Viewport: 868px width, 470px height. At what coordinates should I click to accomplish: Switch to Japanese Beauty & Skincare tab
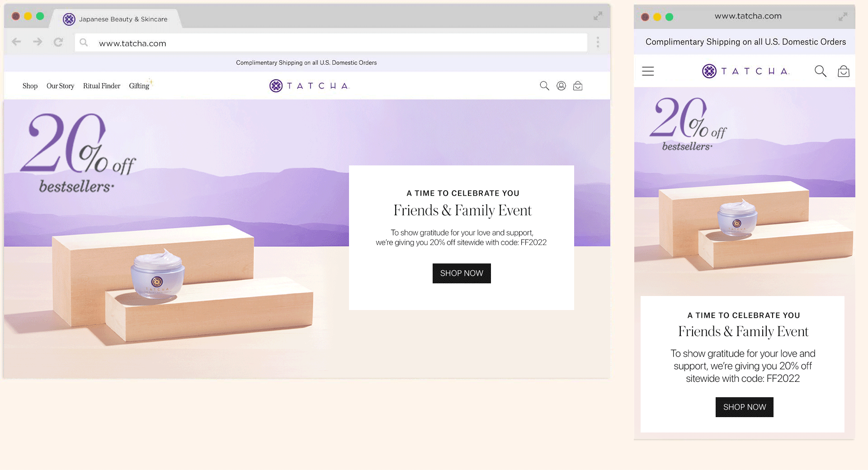pos(118,19)
